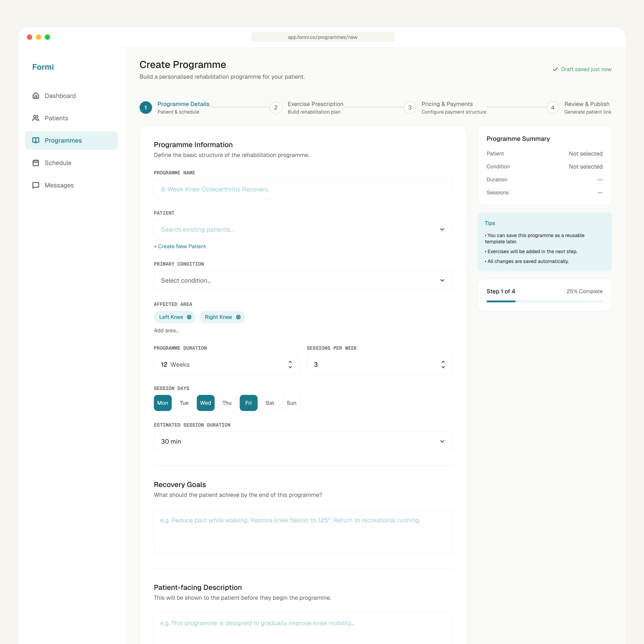Toggle Thu session day
644x644 pixels.
coord(227,403)
